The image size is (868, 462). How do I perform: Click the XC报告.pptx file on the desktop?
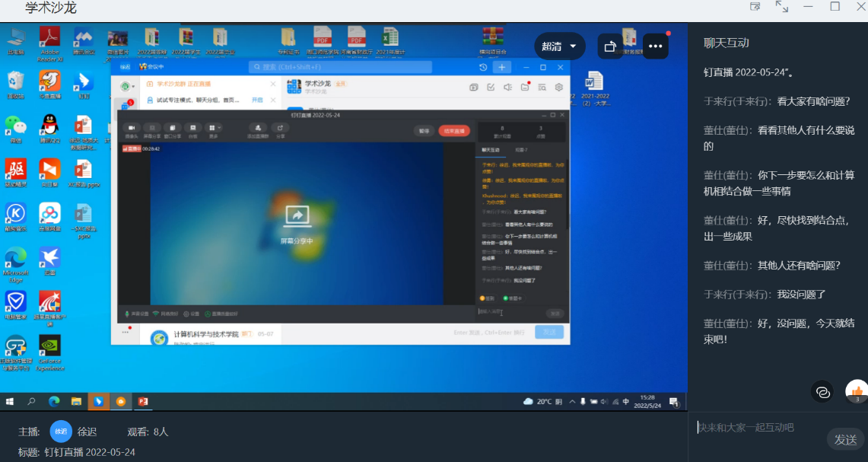tap(84, 174)
